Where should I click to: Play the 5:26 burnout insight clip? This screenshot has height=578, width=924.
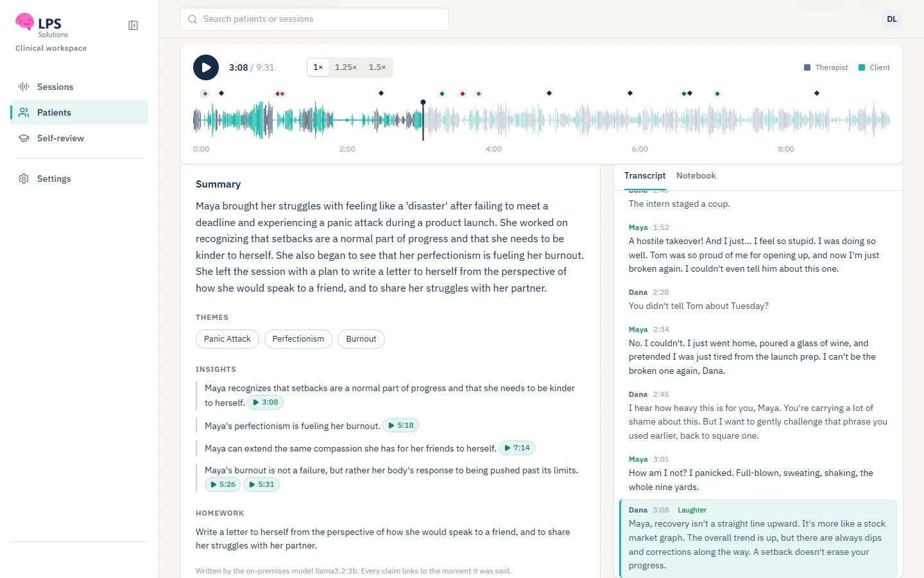(223, 484)
